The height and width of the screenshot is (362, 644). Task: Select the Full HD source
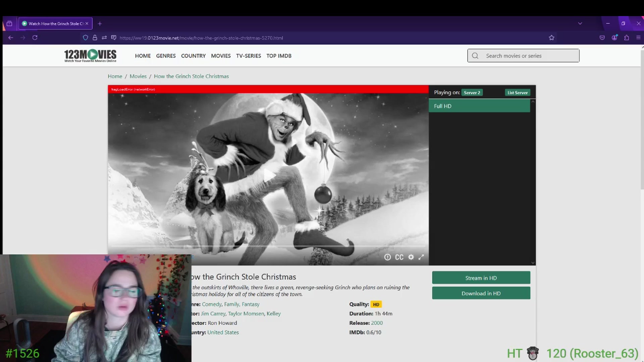pyautogui.click(x=479, y=106)
